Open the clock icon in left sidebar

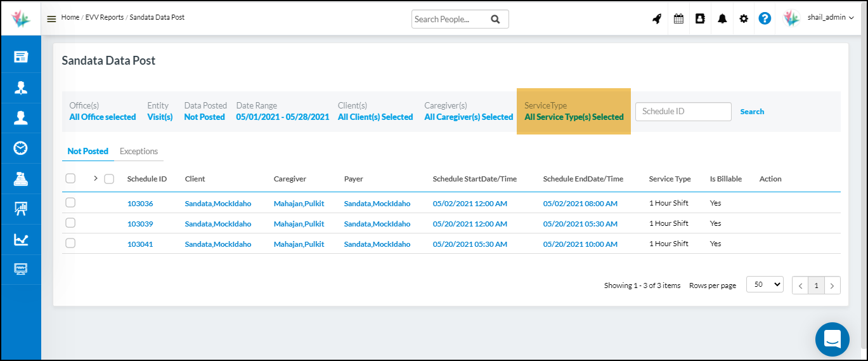click(x=21, y=148)
